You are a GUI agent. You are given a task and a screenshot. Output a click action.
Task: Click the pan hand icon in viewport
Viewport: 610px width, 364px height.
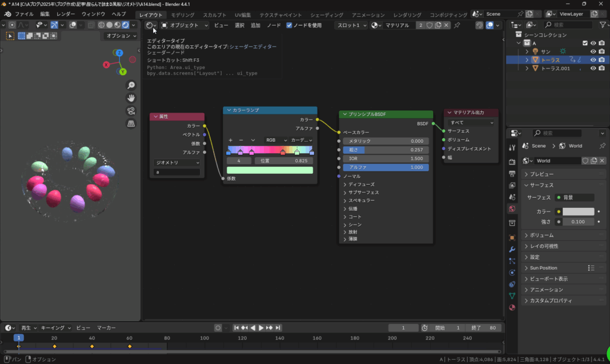click(131, 98)
